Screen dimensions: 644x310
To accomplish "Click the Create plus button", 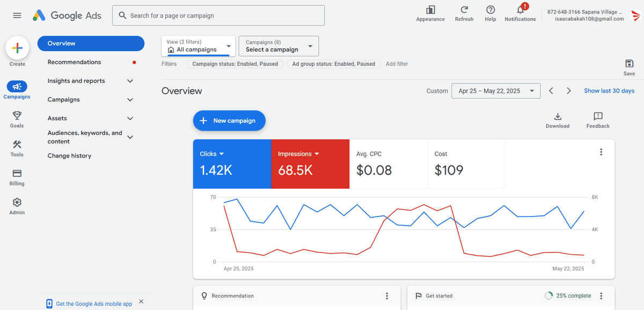I will [17, 48].
